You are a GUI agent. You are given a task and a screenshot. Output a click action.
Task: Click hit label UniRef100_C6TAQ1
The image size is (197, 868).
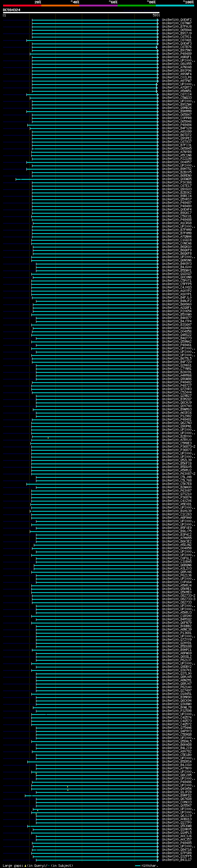[x=177, y=40]
